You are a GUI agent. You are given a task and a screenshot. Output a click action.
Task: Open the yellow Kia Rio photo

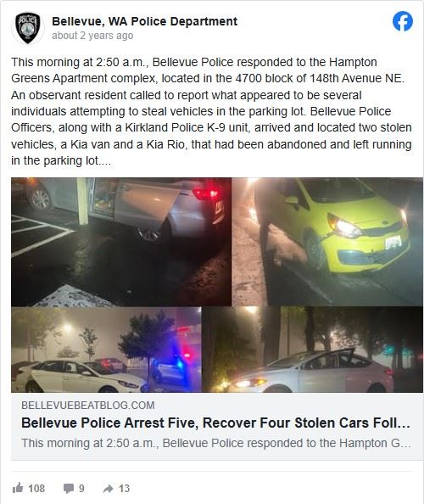coord(327,241)
